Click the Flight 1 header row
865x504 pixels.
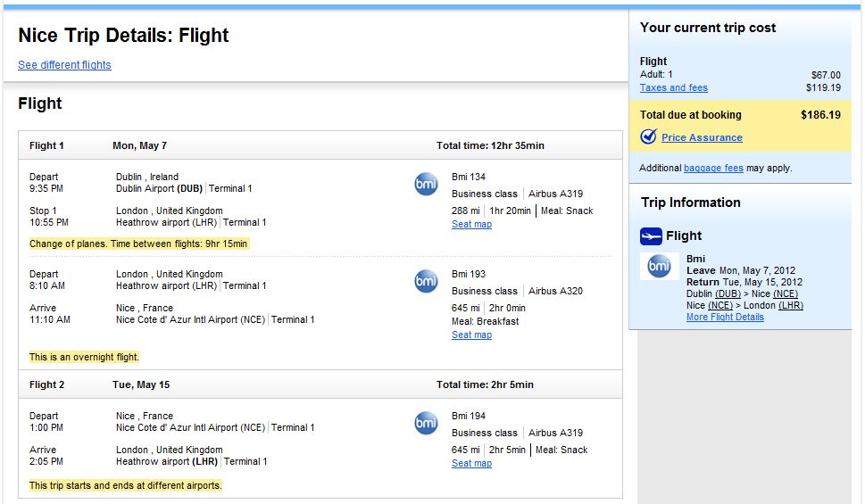(320, 145)
